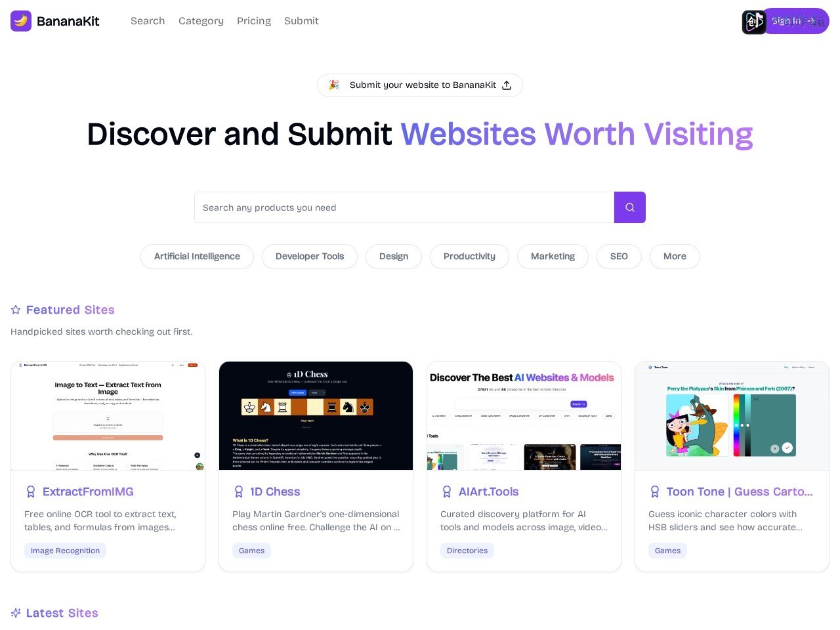840x630 pixels.
Task: Select the Productivity category chip
Action: pos(469,257)
